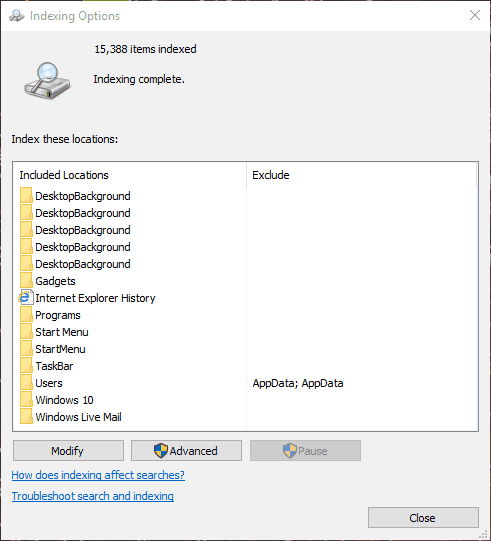Open the Advanced indexing options

pyautogui.click(x=186, y=450)
